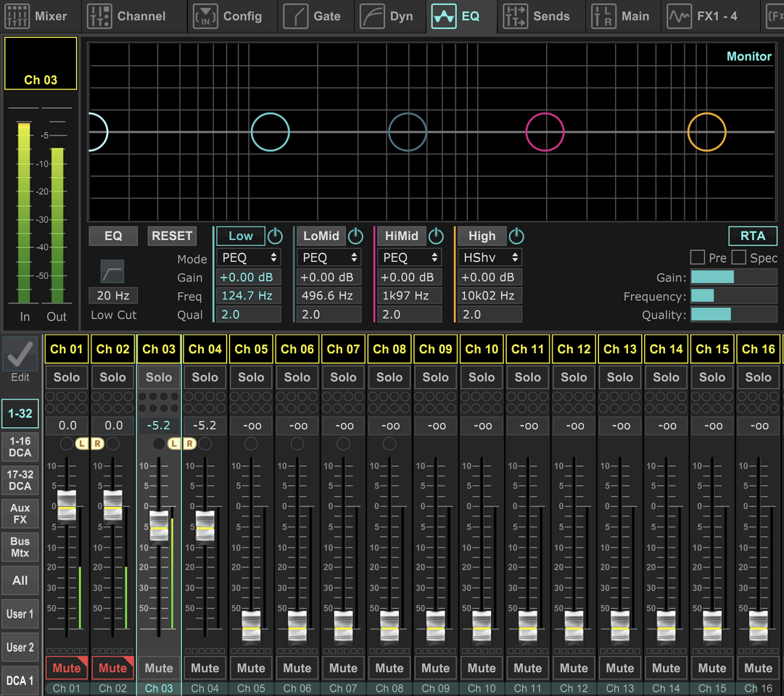Click the R pan indicator on Ch 02

(97, 444)
